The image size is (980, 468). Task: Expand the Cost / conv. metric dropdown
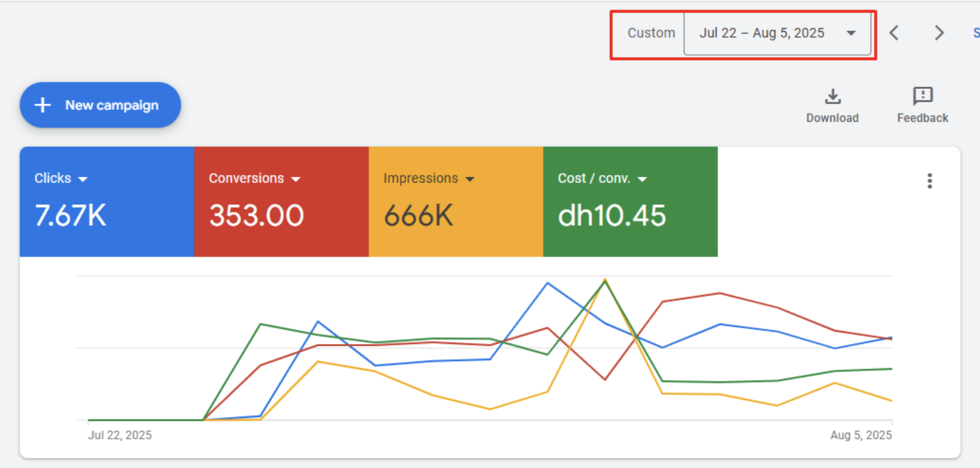click(642, 179)
